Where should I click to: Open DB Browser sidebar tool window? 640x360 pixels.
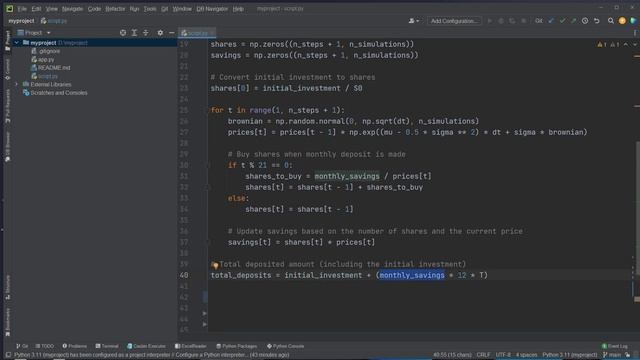tap(7, 147)
